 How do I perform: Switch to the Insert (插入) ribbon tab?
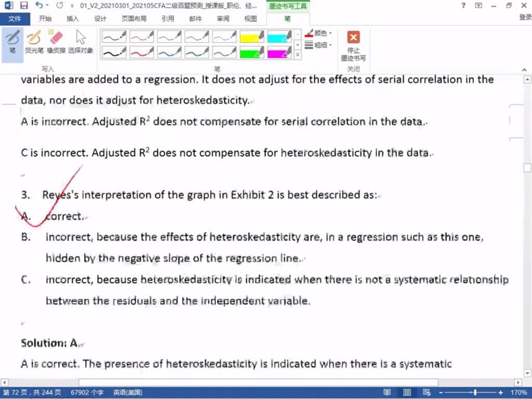click(73, 19)
